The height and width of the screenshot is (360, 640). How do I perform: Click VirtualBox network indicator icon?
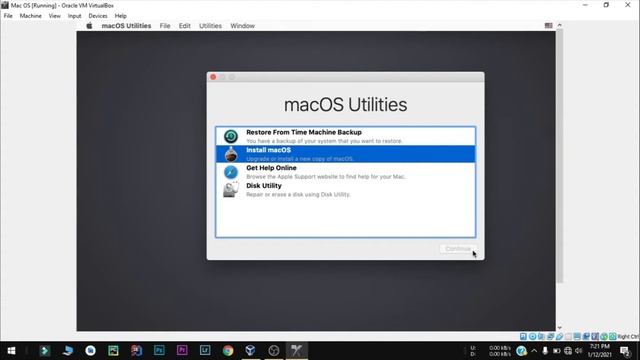[x=550, y=337]
